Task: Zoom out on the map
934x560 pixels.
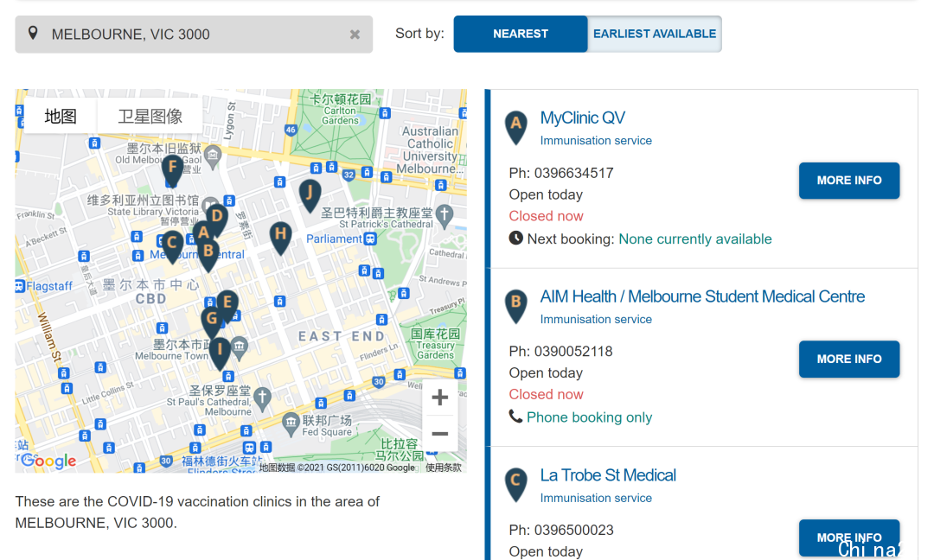Action: click(x=439, y=434)
